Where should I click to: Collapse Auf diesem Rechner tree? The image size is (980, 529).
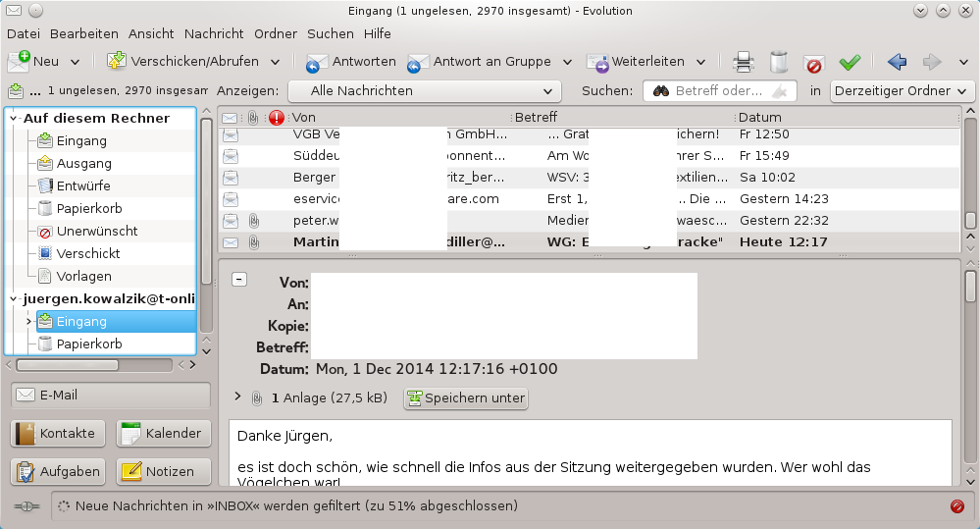click(x=13, y=118)
